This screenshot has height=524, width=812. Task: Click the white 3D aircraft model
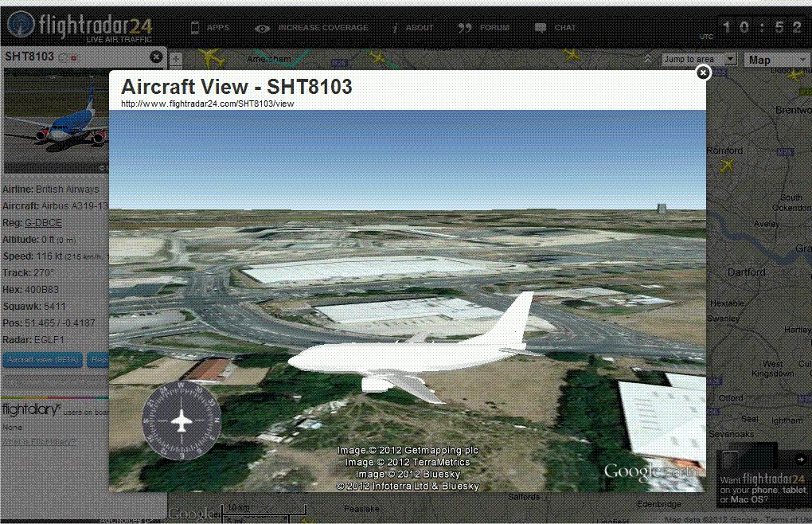point(412,351)
